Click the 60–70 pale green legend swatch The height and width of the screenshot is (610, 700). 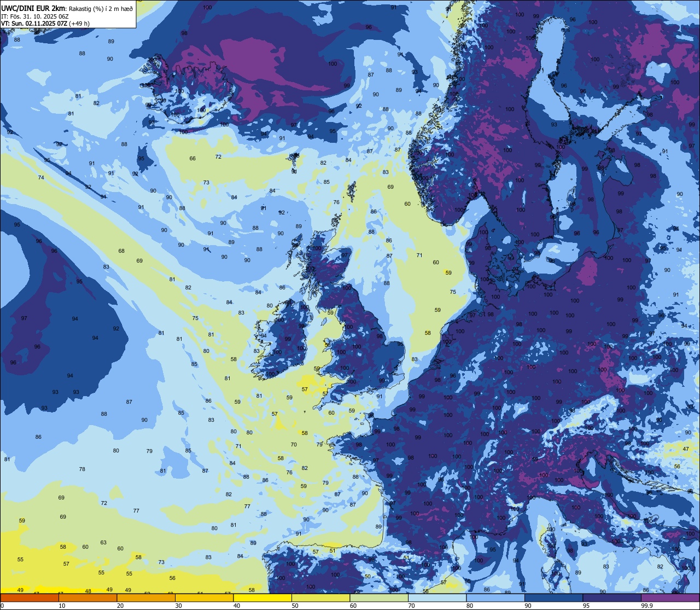379,597
